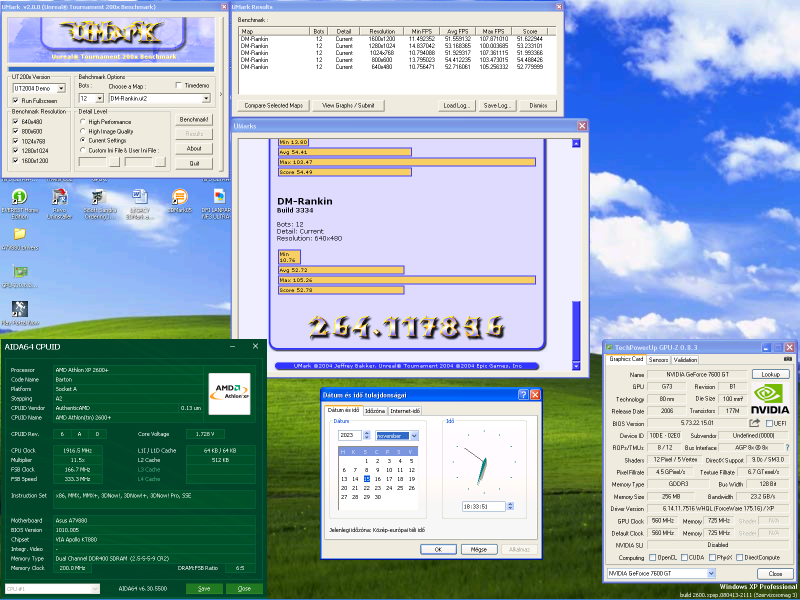
Task: Click the Lookup button in GPU-Z
Action: point(770,374)
